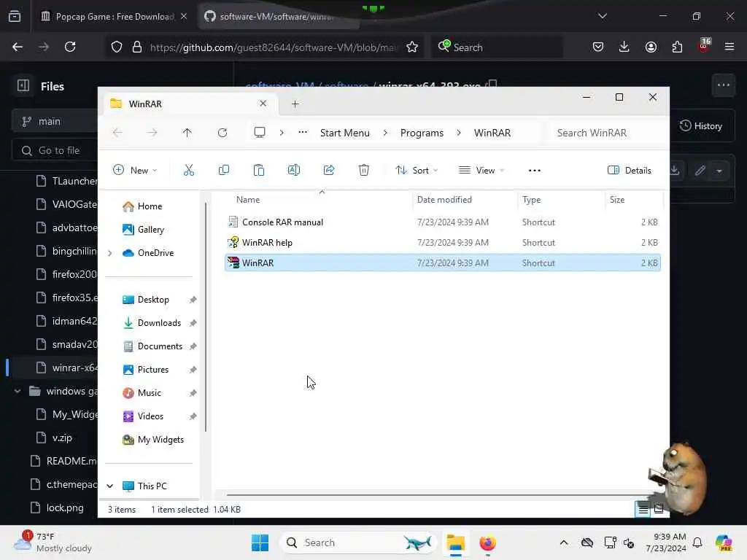747x560 pixels.
Task: Bookmark this page with star icon
Action: (412, 47)
